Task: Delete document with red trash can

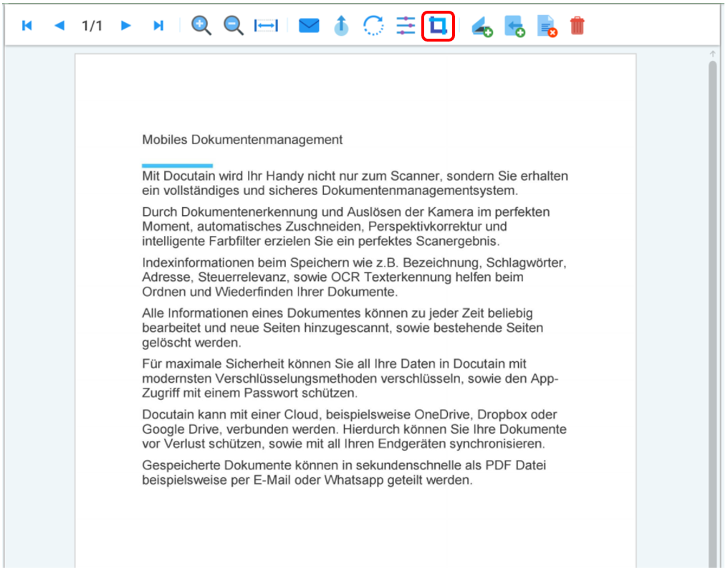Action: click(x=577, y=26)
